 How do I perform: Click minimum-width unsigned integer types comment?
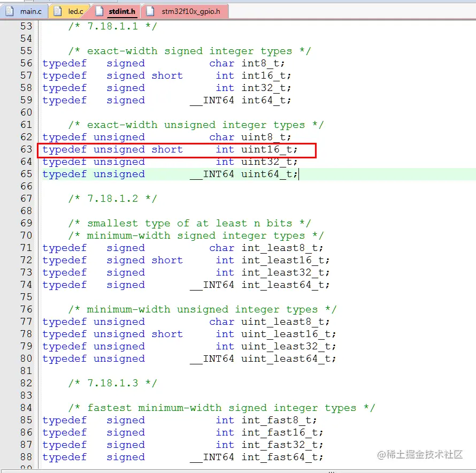pos(203,310)
